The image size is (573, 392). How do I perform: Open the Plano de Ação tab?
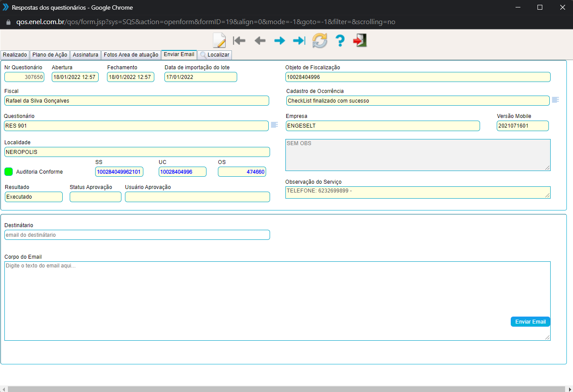(x=50, y=55)
